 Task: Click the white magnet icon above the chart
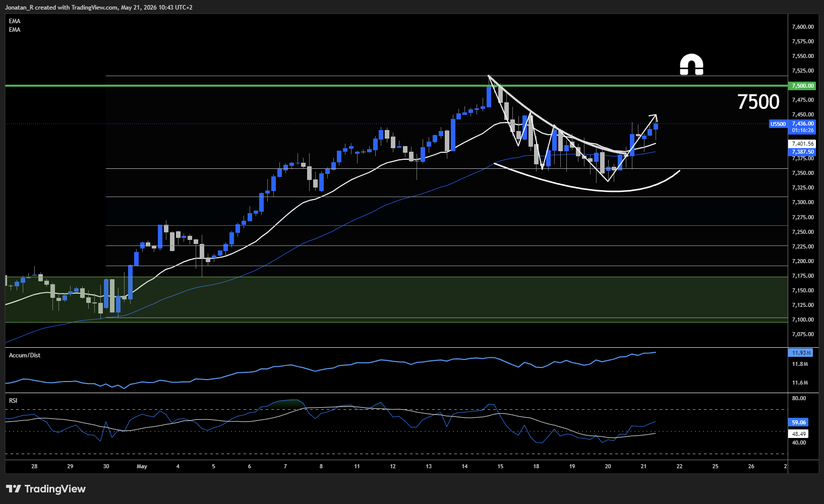tap(691, 65)
